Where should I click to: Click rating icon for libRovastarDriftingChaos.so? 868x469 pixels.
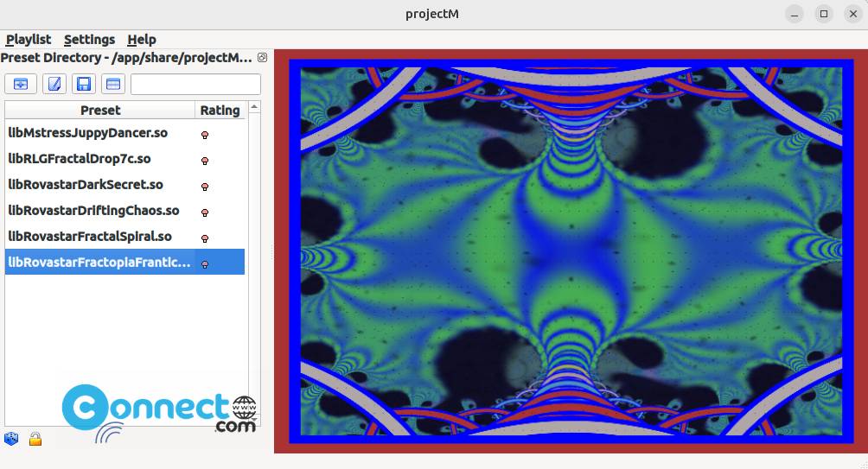pyautogui.click(x=205, y=213)
